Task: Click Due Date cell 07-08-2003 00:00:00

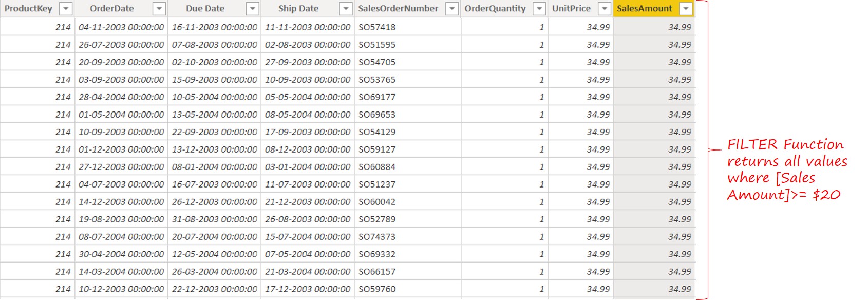Action: pyautogui.click(x=214, y=45)
